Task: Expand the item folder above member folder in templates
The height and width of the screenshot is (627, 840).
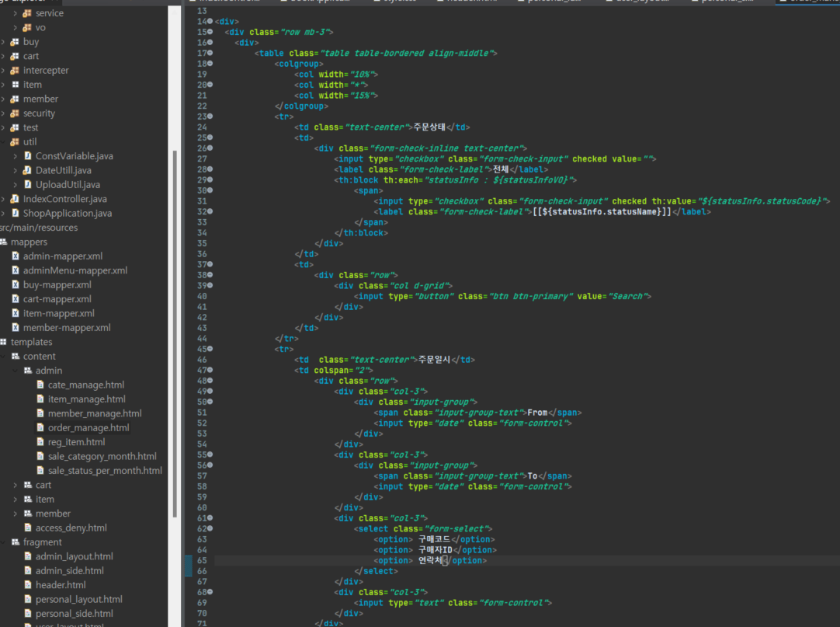Action: [x=15, y=500]
